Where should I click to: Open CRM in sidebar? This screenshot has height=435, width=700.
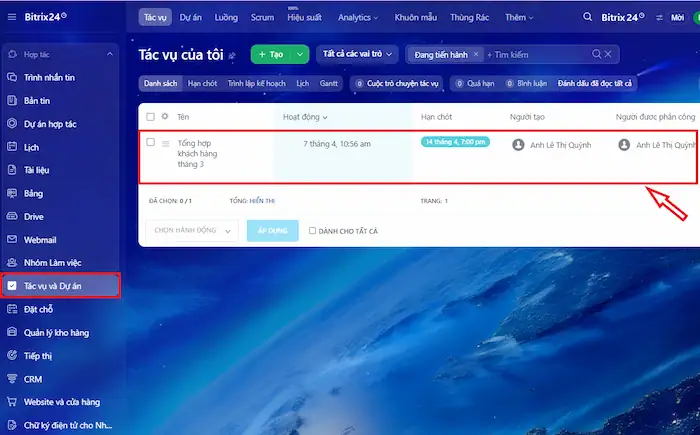(33, 379)
